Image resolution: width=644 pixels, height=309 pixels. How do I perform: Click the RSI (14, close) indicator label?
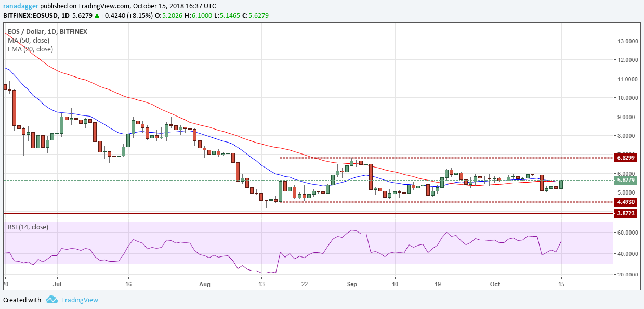(x=28, y=227)
